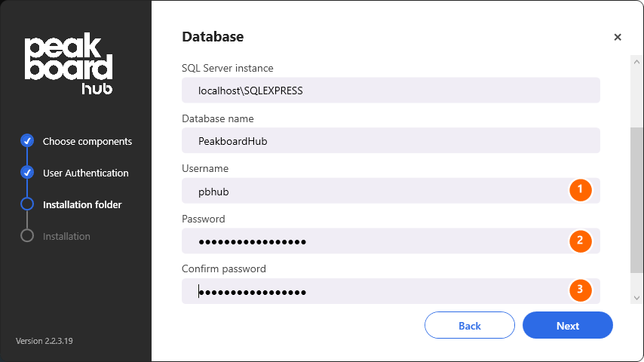Click into the Username field containing pbhub
The image size is (644, 362).
tap(391, 191)
